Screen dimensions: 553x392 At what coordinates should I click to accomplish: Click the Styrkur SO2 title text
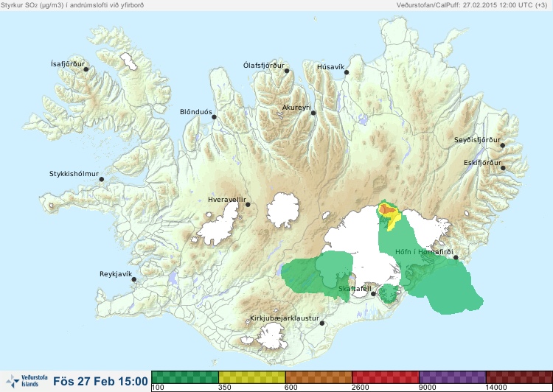pos(72,5)
